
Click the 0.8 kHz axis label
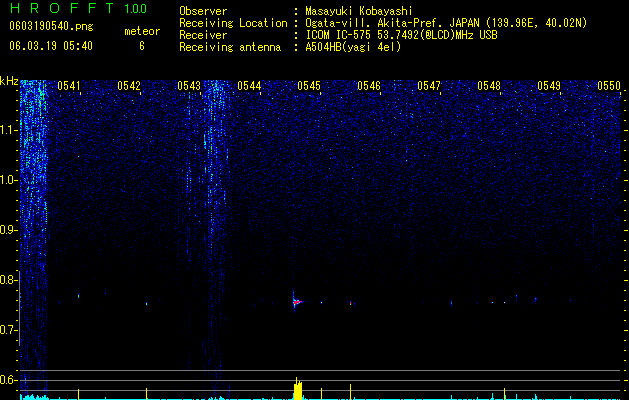(x=9, y=280)
